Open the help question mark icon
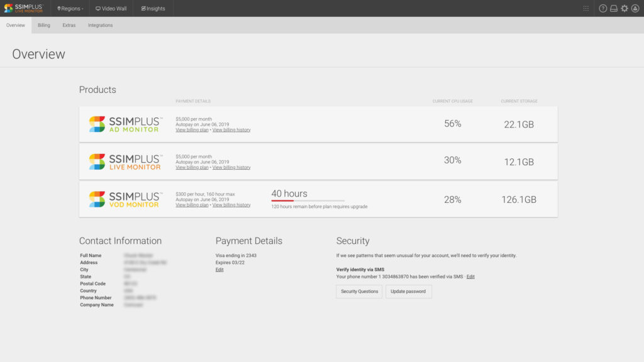 [603, 9]
